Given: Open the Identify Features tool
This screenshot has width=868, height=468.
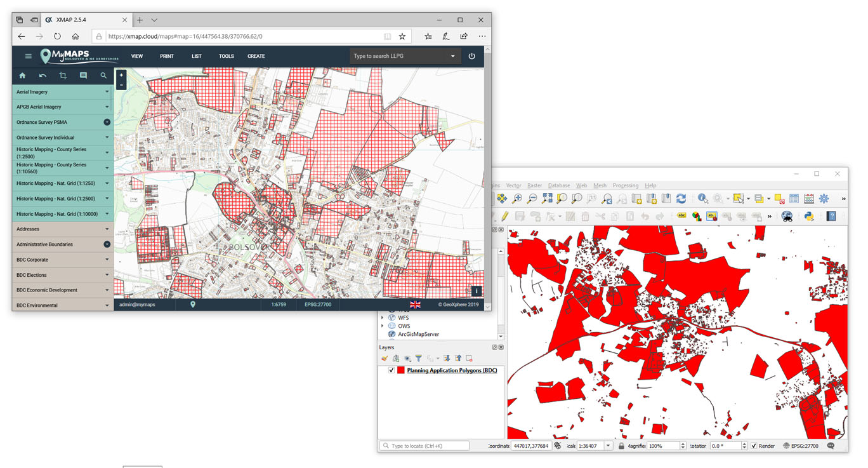Looking at the screenshot, I should (702, 198).
